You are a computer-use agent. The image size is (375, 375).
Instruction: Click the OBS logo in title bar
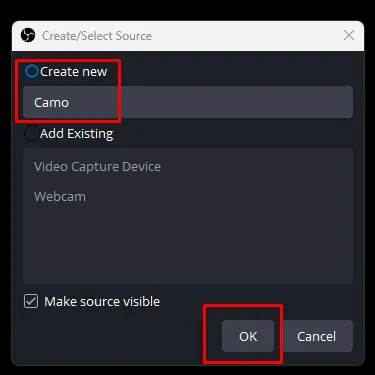click(x=28, y=35)
